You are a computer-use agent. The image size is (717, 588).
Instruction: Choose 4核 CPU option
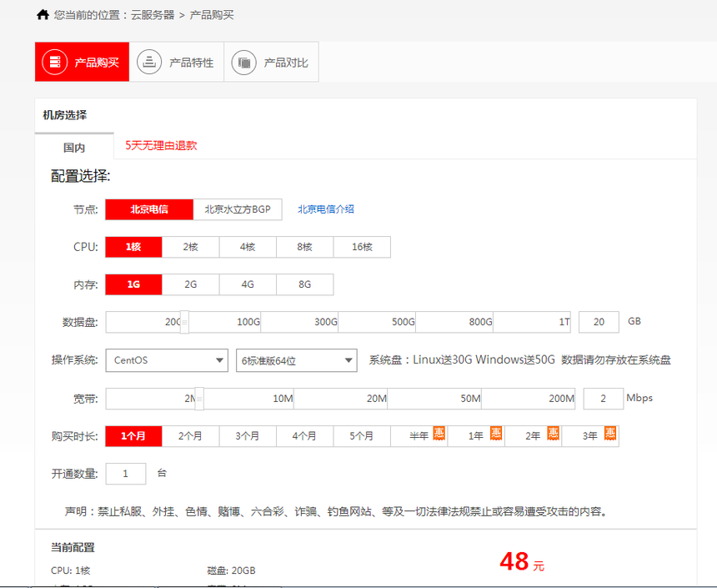click(x=248, y=247)
